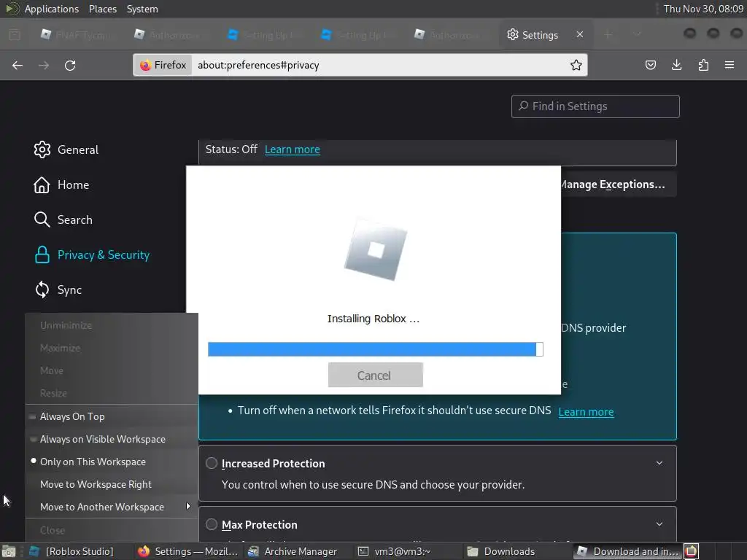
Task: Open Learn more link beside Status Off
Action: pos(292,149)
